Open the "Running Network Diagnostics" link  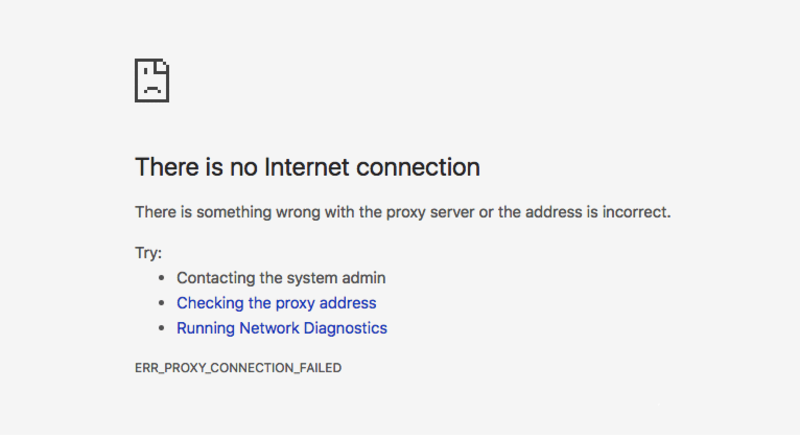click(281, 328)
